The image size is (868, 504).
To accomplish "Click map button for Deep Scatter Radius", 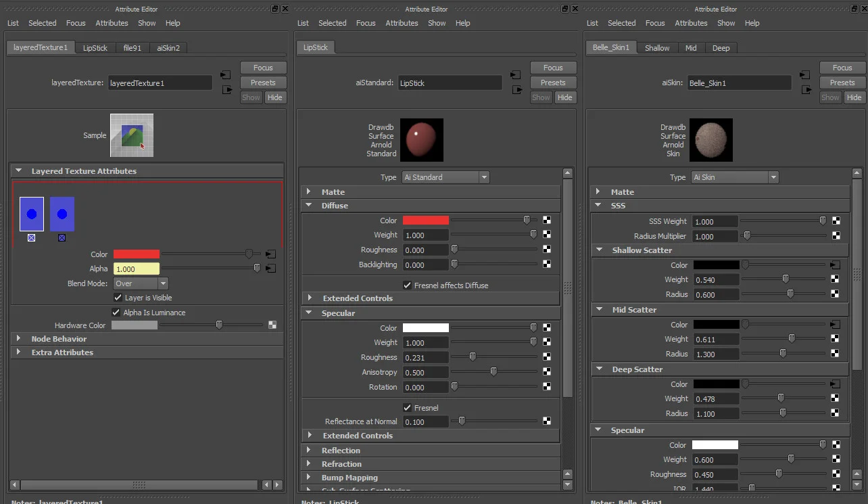I will (x=836, y=413).
